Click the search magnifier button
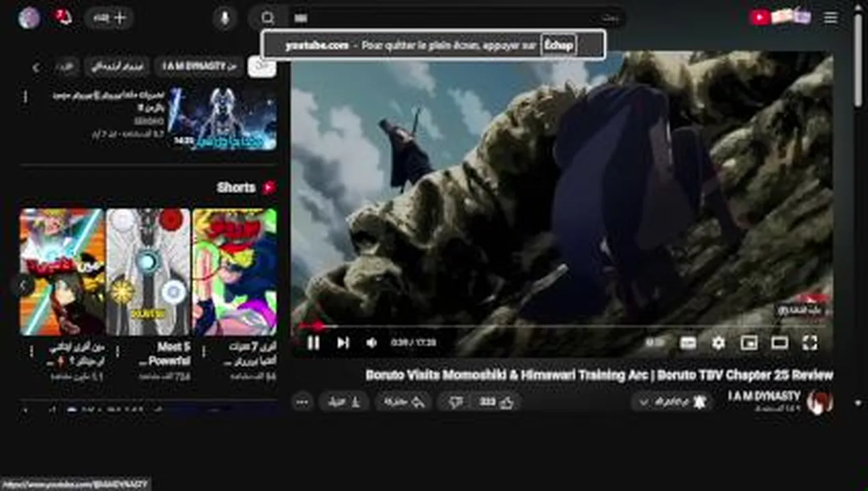868x491 pixels. pos(268,18)
